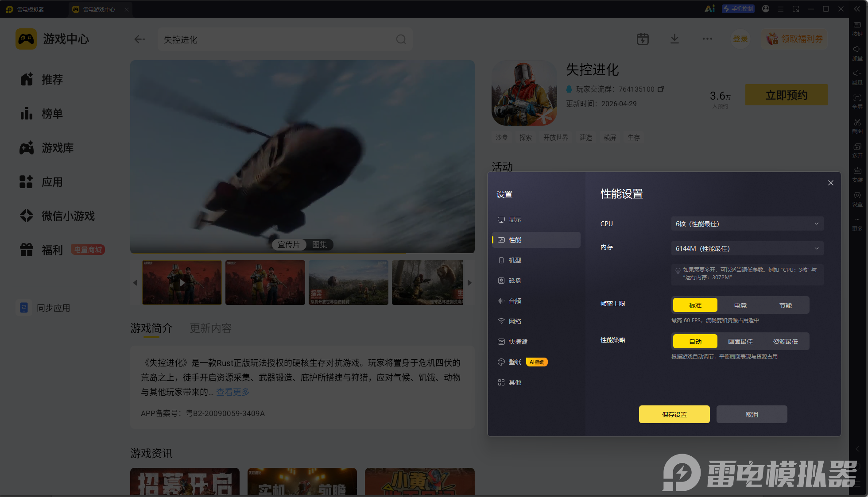
Task: Open 应用 in the left navigation
Action: point(42,182)
